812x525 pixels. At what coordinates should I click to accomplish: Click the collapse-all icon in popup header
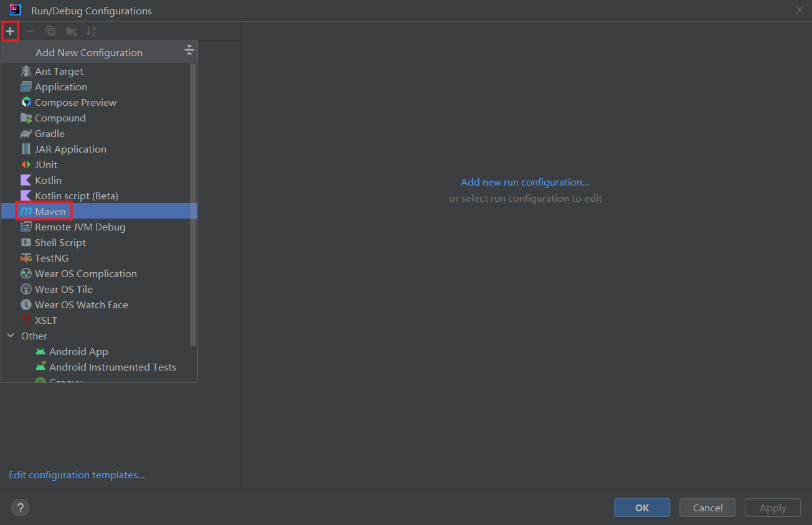[189, 50]
